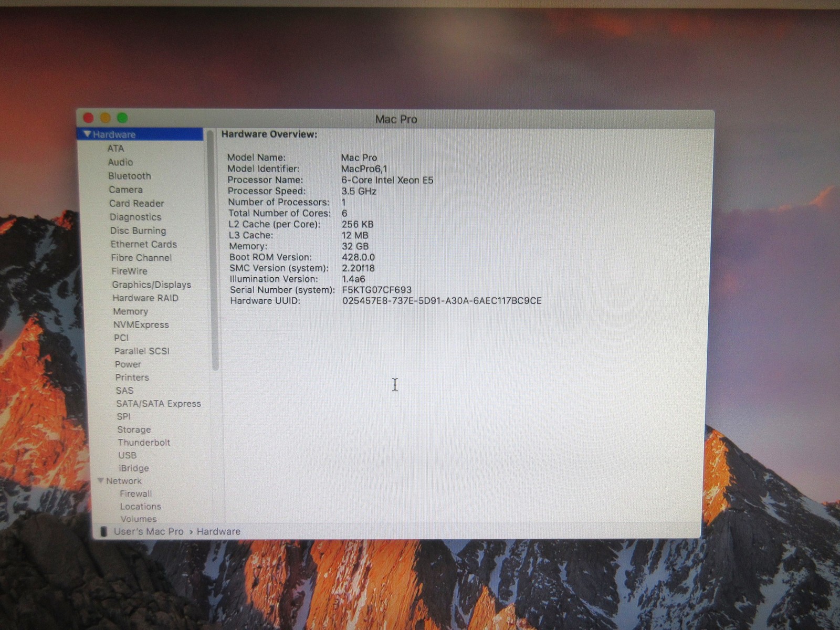Open the Card Reader entry

click(136, 203)
